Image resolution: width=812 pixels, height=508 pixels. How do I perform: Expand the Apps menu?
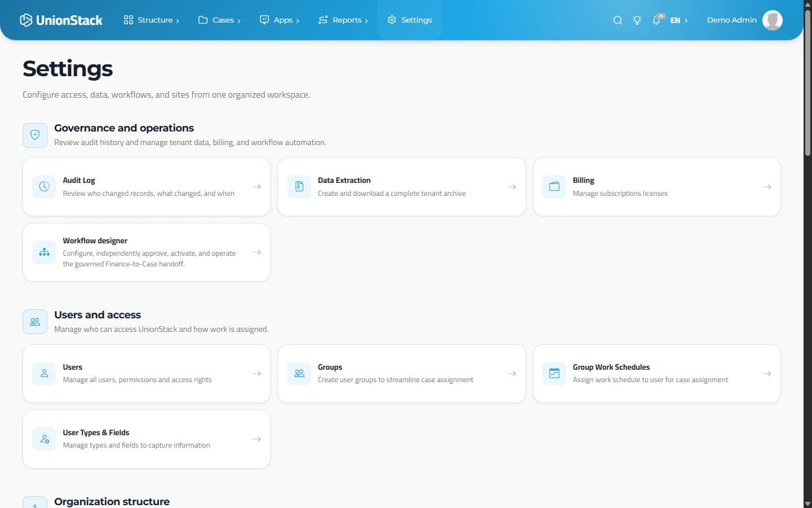(279, 20)
